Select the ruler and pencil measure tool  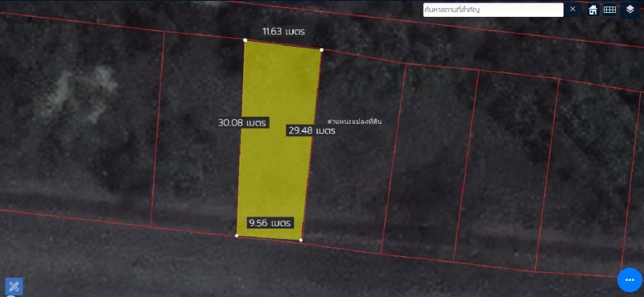pos(14,286)
